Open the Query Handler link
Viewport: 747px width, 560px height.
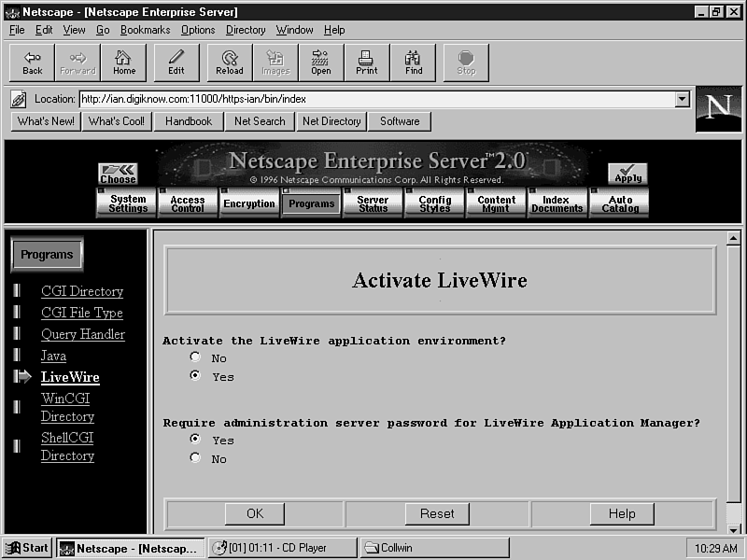coord(83,334)
